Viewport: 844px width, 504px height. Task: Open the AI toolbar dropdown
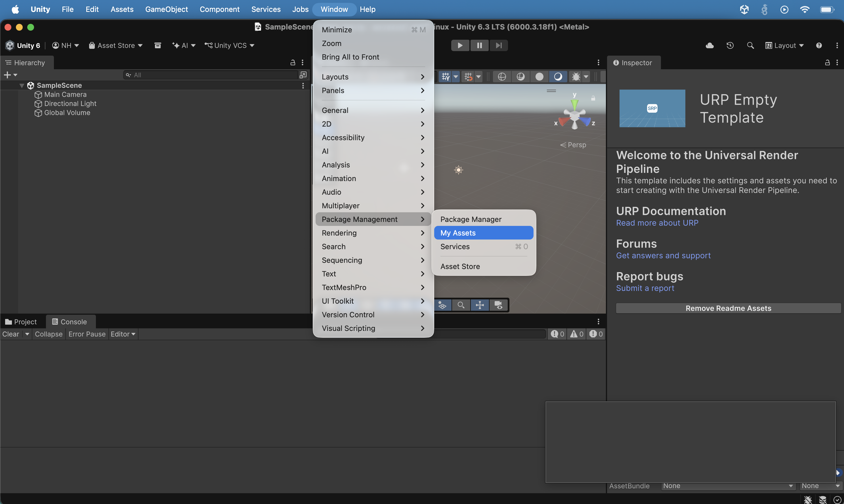[184, 45]
